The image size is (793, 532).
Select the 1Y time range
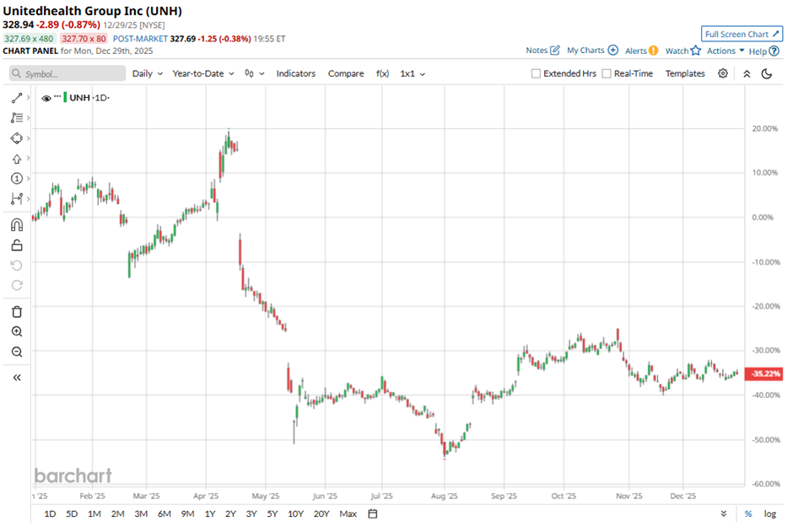pos(210,513)
